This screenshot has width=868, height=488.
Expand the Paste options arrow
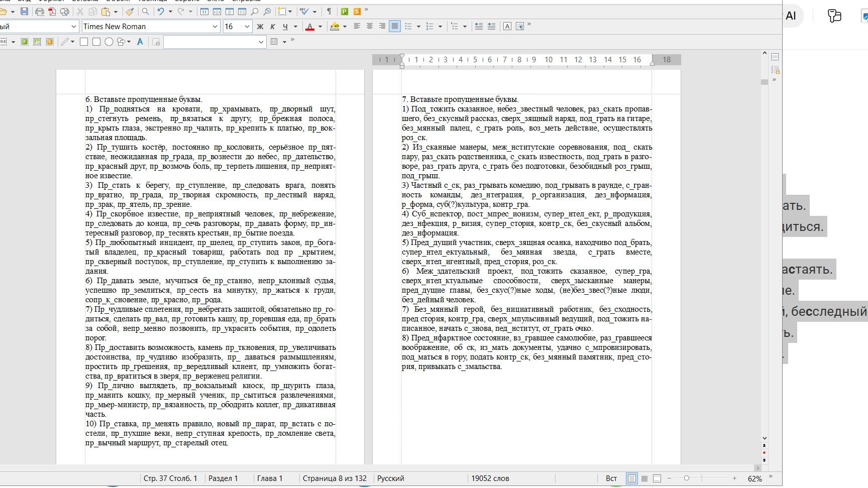116,12
